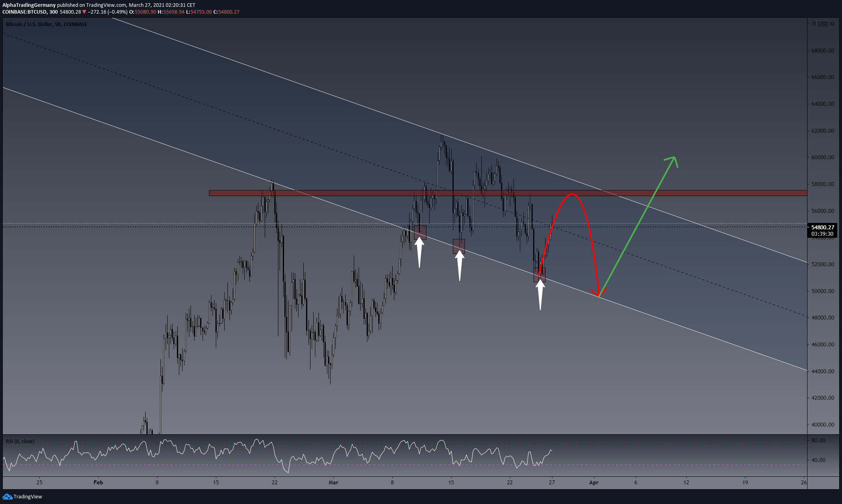This screenshot has width=842, height=504.
Task: Click the 50000.00 price axis label
Action: coord(822,291)
